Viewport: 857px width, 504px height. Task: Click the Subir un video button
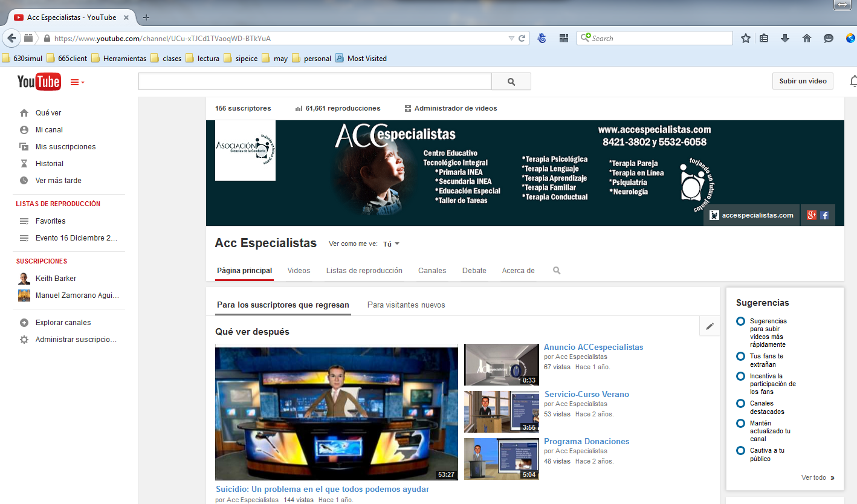(x=803, y=81)
